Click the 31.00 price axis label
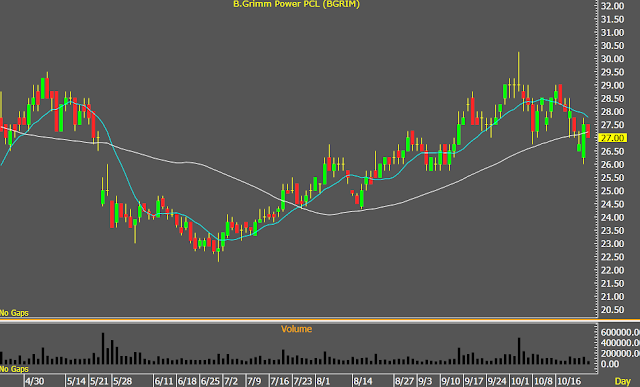640x387 pixels. pyautogui.click(x=613, y=33)
